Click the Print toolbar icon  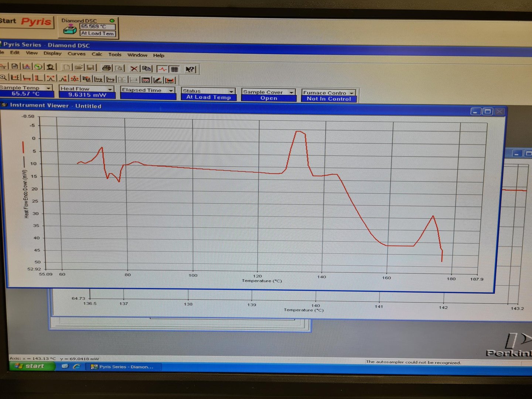(x=106, y=68)
